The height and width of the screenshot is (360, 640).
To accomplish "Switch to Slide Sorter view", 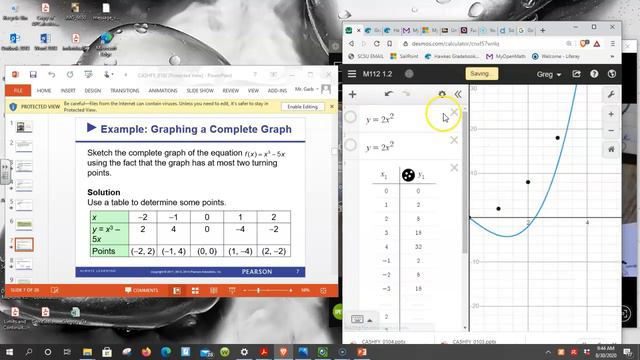I will (x=195, y=290).
